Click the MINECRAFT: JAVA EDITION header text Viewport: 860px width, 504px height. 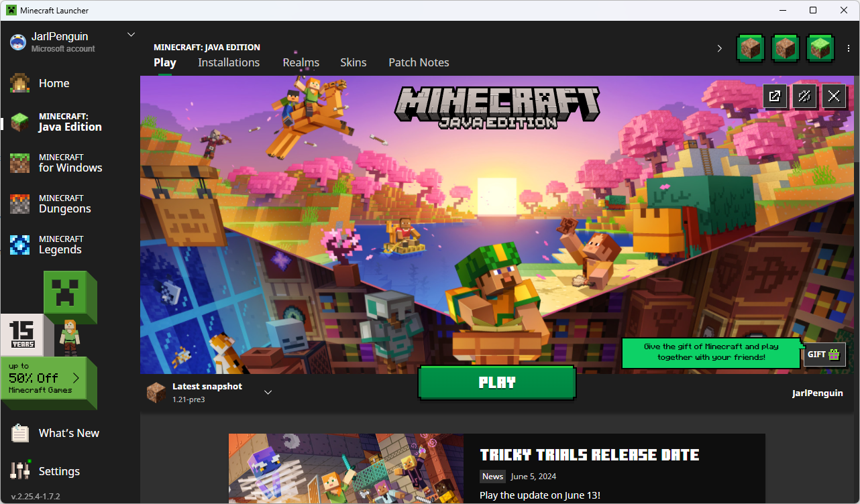[207, 48]
